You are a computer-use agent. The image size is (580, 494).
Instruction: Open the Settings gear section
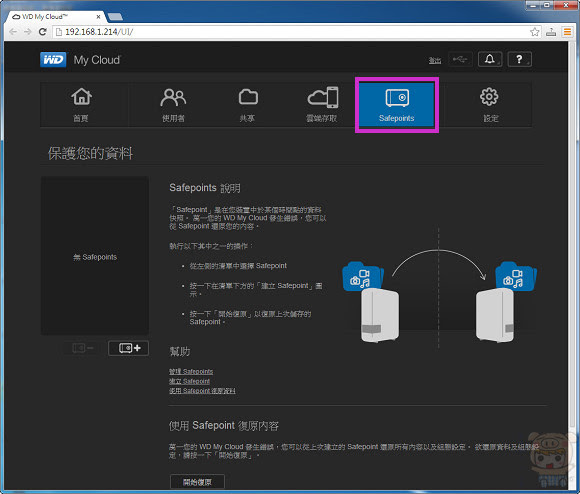[490, 105]
